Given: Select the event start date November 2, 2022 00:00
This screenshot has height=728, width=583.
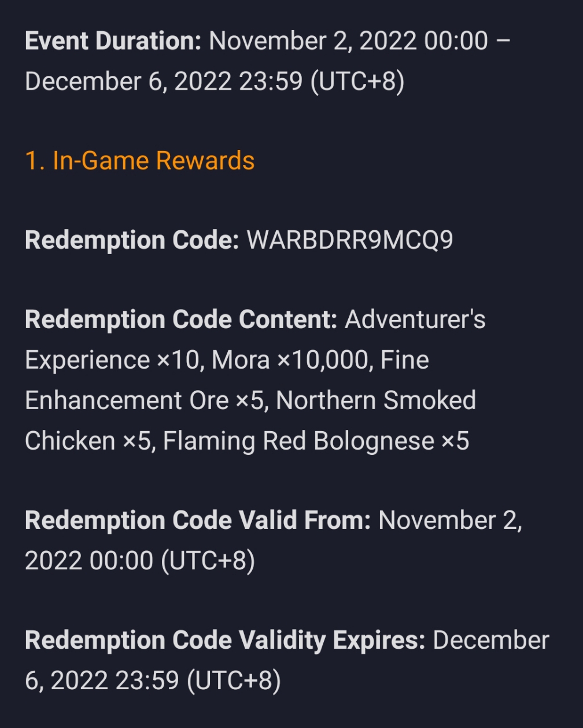Looking at the screenshot, I should coord(348,41).
